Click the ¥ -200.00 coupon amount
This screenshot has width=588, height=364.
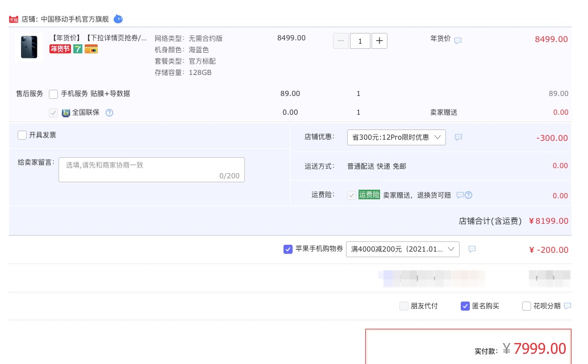[549, 250]
